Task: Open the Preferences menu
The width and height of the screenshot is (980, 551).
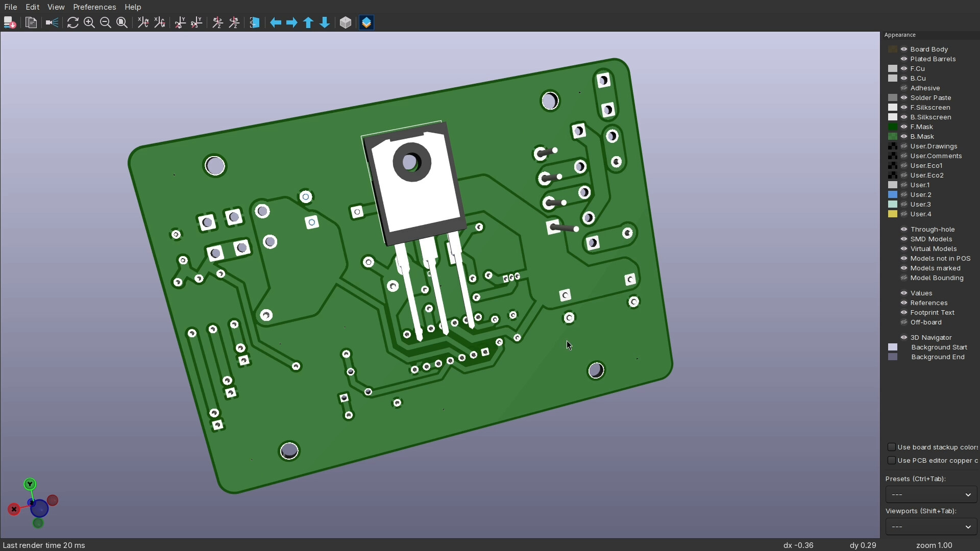Action: pyautogui.click(x=94, y=7)
